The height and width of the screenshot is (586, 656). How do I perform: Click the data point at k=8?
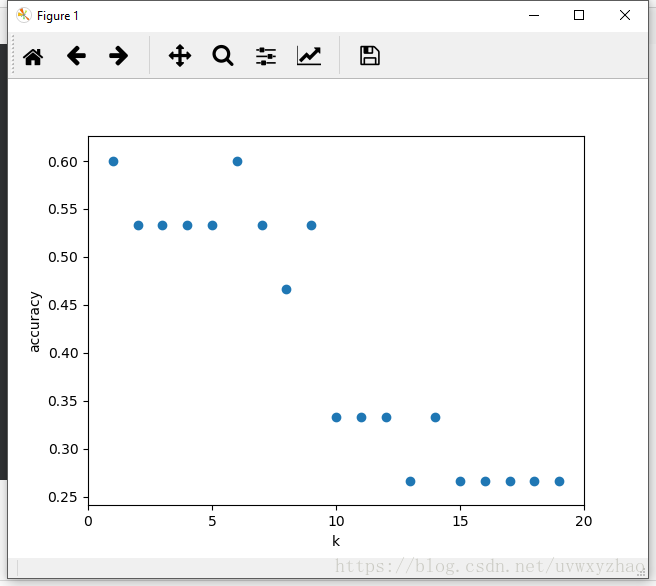click(286, 289)
